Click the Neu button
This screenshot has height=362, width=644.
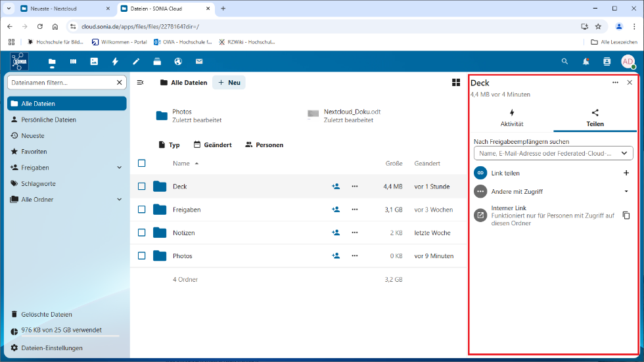pyautogui.click(x=229, y=83)
